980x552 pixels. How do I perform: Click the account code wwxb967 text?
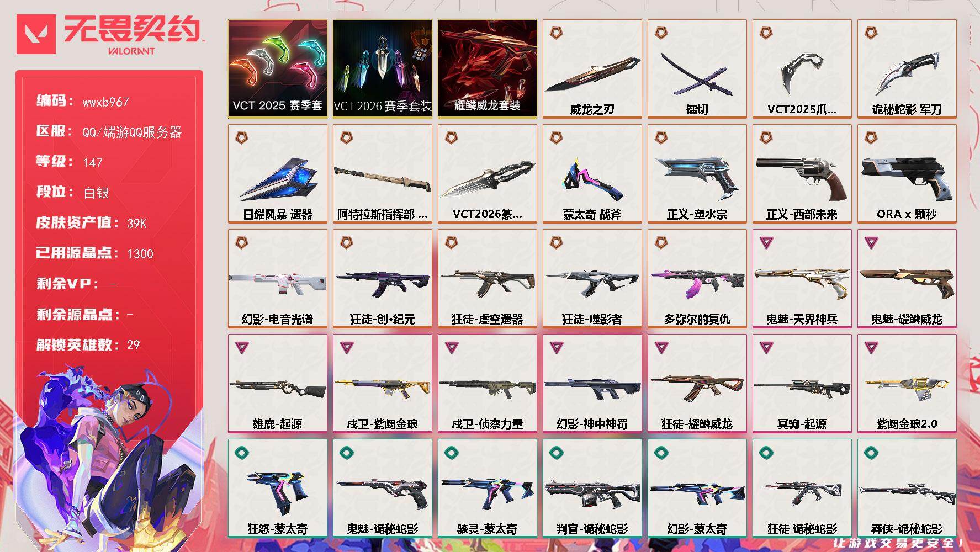[x=105, y=102]
